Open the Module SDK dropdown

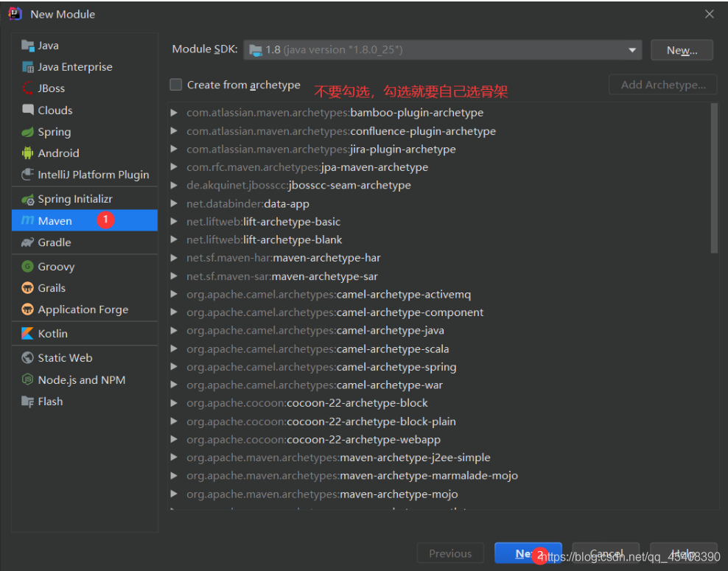pos(632,50)
